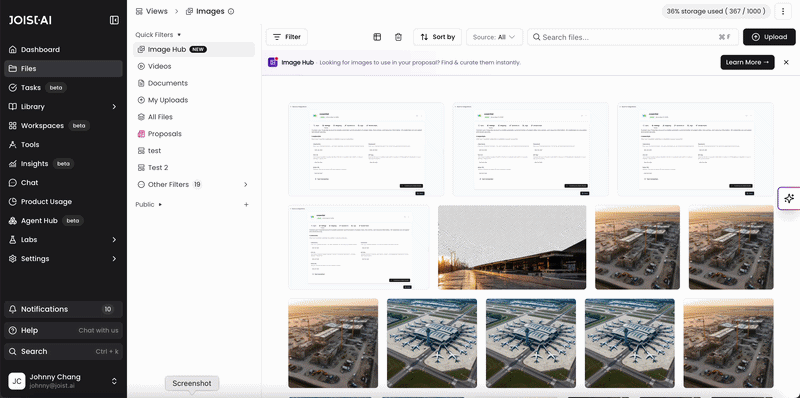Click the Image Hub banner icon
The image size is (800, 398).
pos(273,62)
